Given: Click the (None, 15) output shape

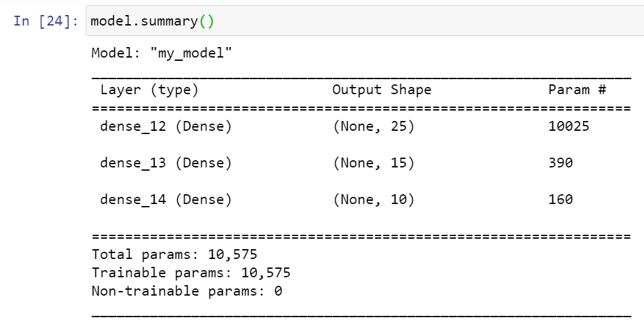Looking at the screenshot, I should [x=373, y=163].
